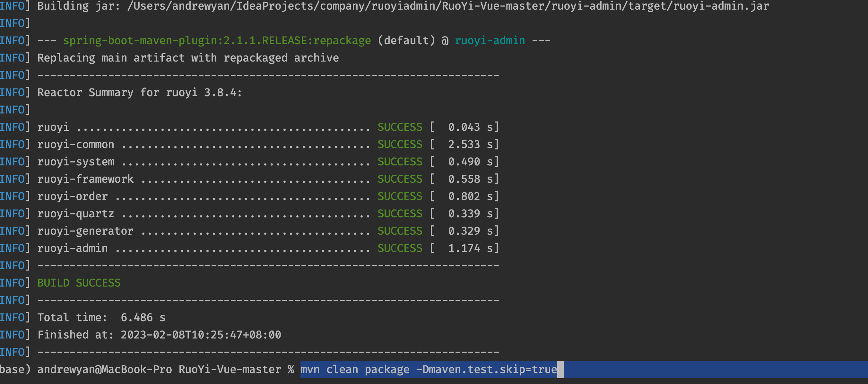This screenshot has height=384, width=868.
Task: Click SUCCESS status on the ruoyi-order row
Action: [400, 196]
